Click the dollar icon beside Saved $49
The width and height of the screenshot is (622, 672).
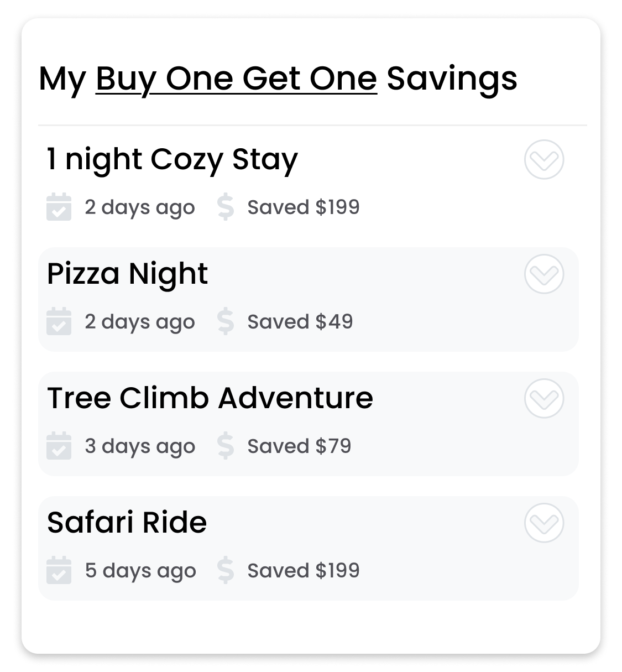(226, 321)
